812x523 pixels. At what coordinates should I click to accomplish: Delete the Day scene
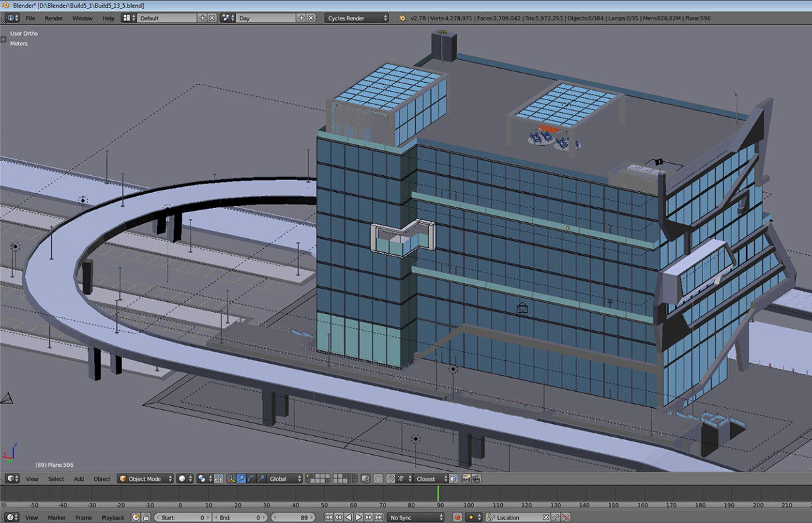click(x=311, y=18)
